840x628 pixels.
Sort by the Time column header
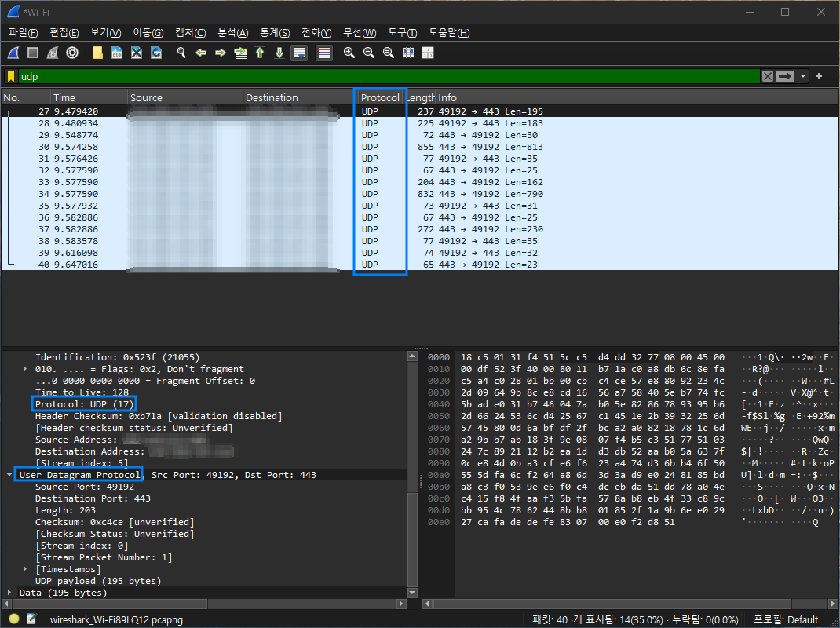point(89,97)
